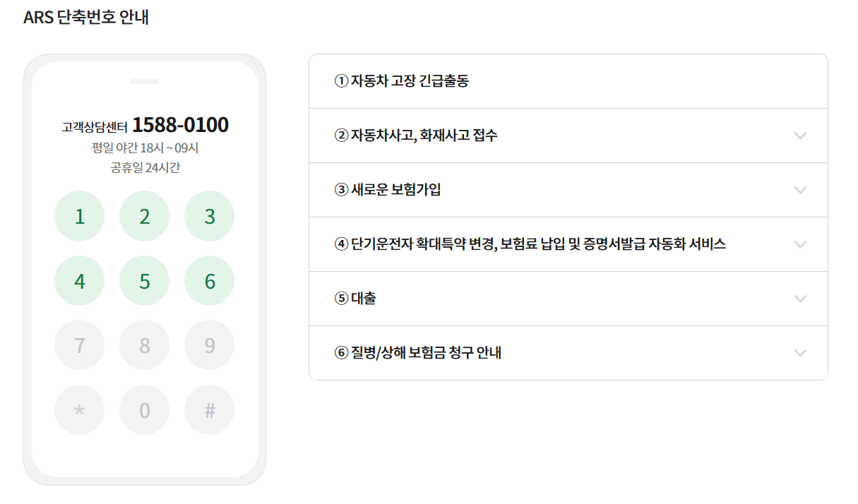Click the ⑤ 대출 row title
The width and height of the screenshot is (858, 504).
(355, 299)
